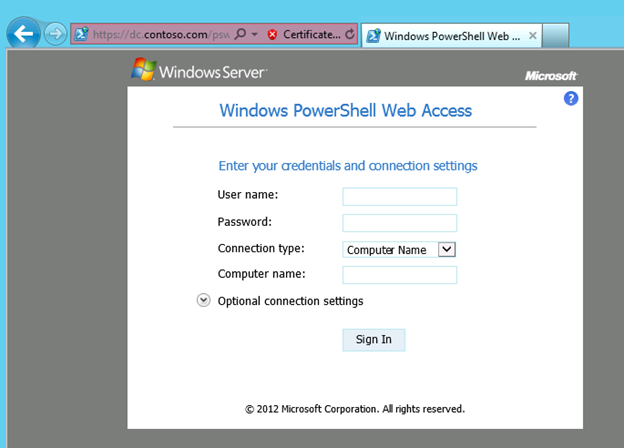624x448 pixels.
Task: Click the dc.contoso.com URL in address bar
Action: pyautogui.click(x=161, y=35)
